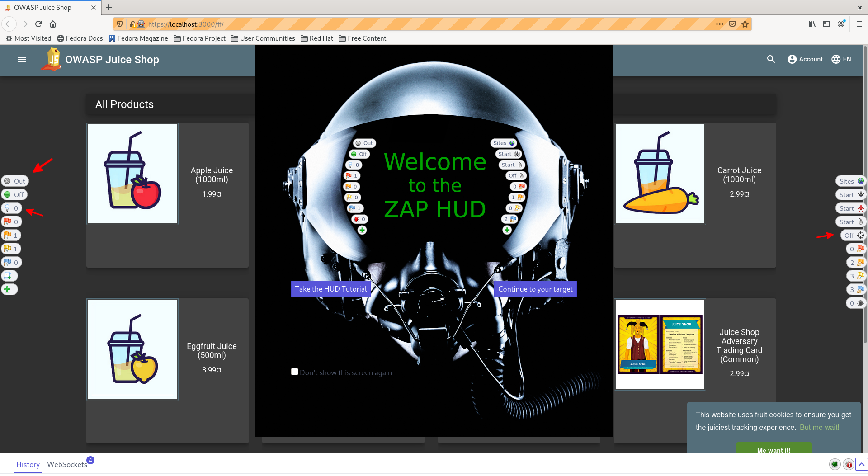Open Most Visited bookmarks item
Image resolution: width=868 pixels, height=476 pixels.
pyautogui.click(x=28, y=38)
